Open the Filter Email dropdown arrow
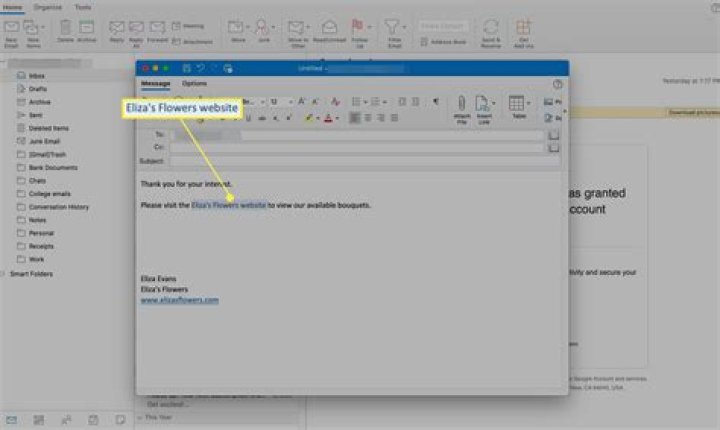 coord(404,27)
